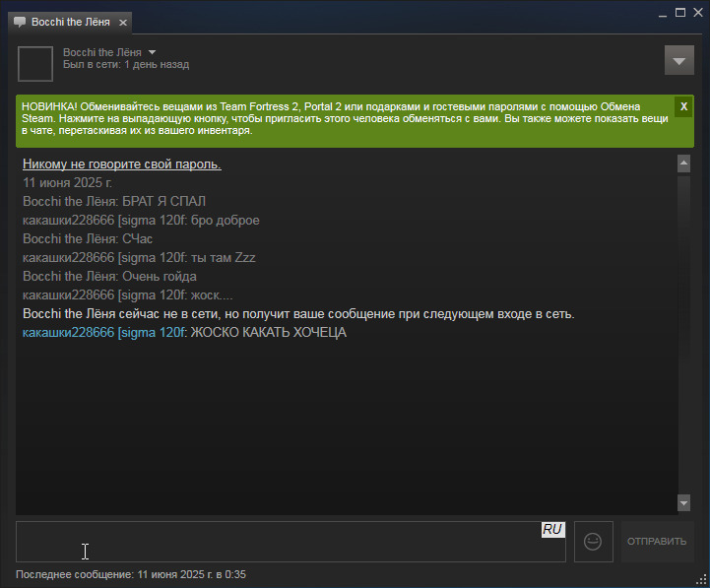Click the message "жоск...."

(212, 294)
